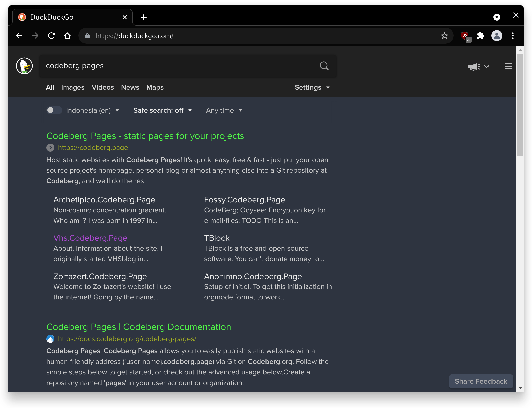Click the arrow icon beside codeberg.page URL
This screenshot has width=532, height=408.
[50, 148]
